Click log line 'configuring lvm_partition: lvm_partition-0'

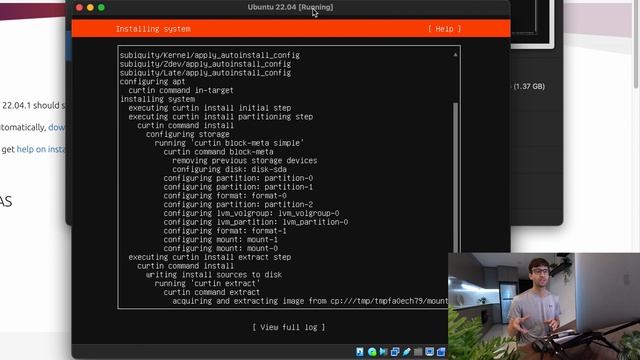pos(256,222)
